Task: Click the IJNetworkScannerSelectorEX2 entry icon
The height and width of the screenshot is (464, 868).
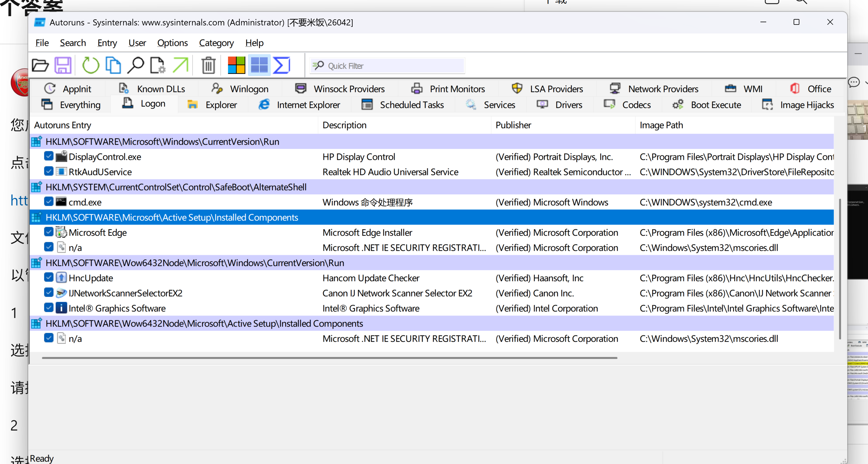Action: tap(61, 293)
